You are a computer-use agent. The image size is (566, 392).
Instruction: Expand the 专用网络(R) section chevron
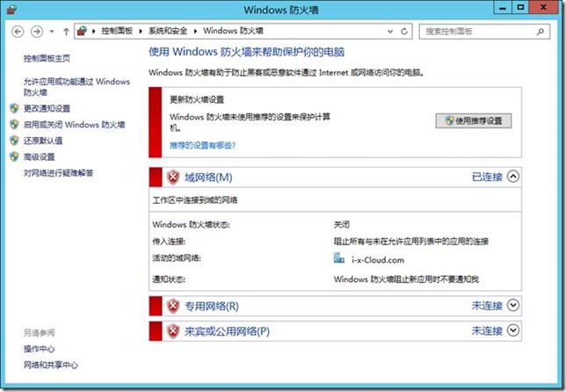point(513,305)
